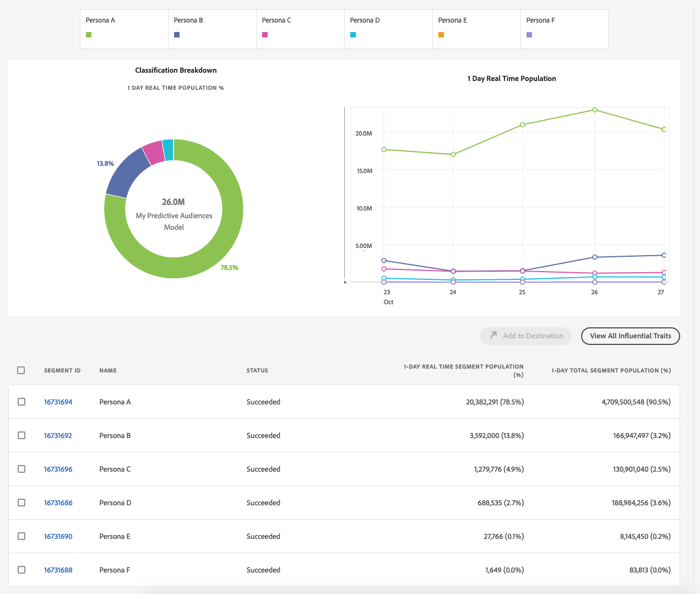Image resolution: width=700 pixels, height=594 pixels.
Task: Click 1-Day Real Time Segment Population header
Action: click(464, 370)
